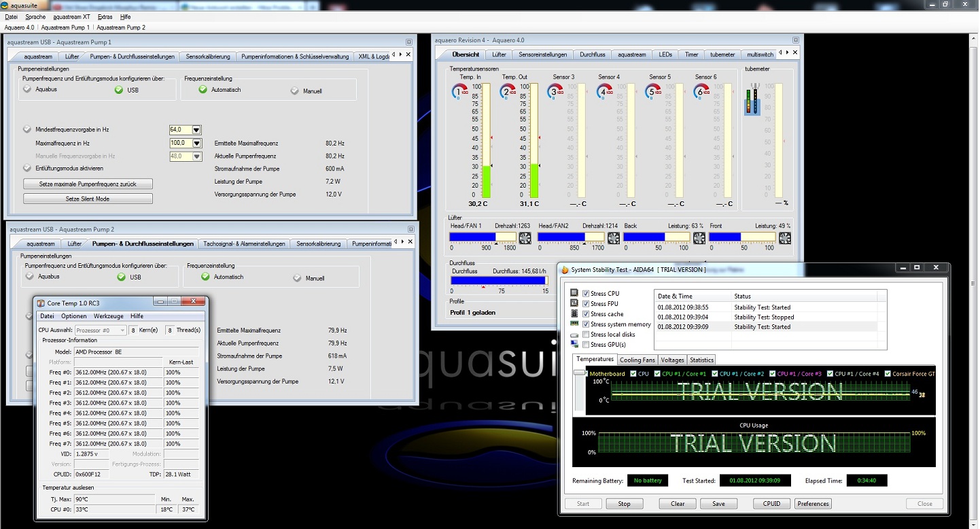Click the Setze Silent Mode button

88,199
